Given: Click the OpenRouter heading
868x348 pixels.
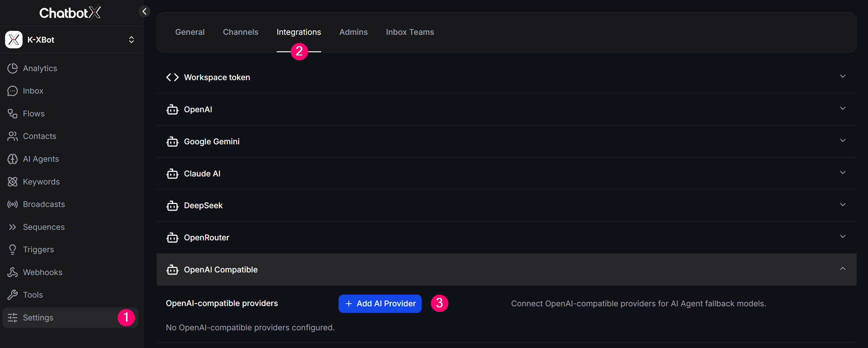Looking at the screenshot, I should [x=206, y=238].
